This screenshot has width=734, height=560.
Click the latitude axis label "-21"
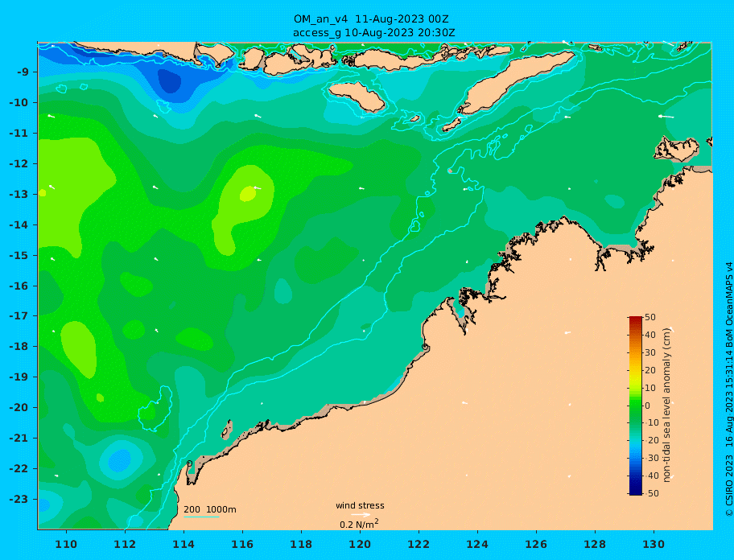(19, 438)
